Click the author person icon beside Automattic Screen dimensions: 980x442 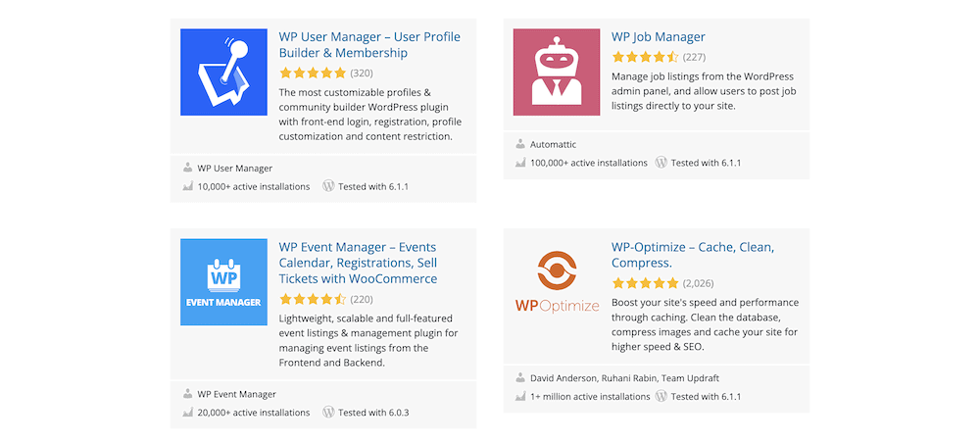[520, 144]
